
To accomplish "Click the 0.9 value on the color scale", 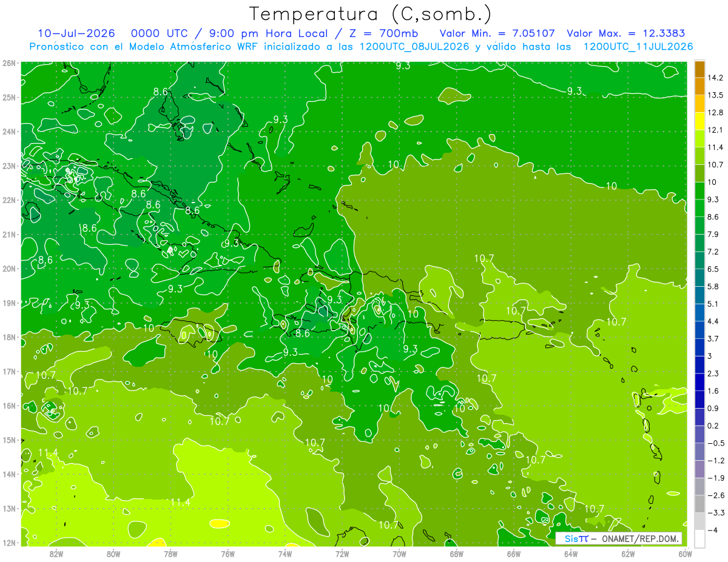I will tap(713, 408).
